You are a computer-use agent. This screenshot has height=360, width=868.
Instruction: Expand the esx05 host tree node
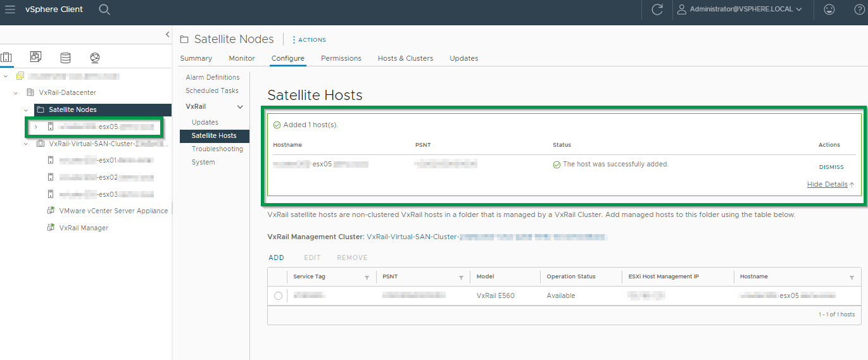pos(35,127)
